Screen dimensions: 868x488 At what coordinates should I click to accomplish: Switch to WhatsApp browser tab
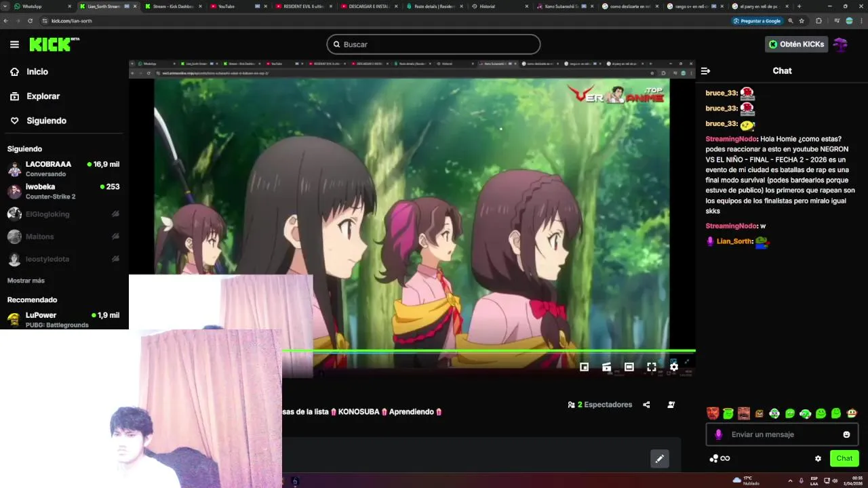pos(42,6)
